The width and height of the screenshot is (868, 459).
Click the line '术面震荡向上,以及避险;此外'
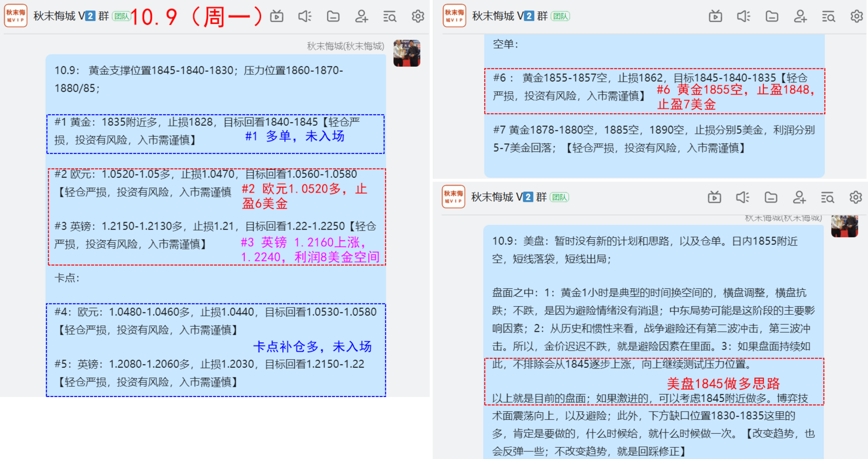click(x=644, y=416)
